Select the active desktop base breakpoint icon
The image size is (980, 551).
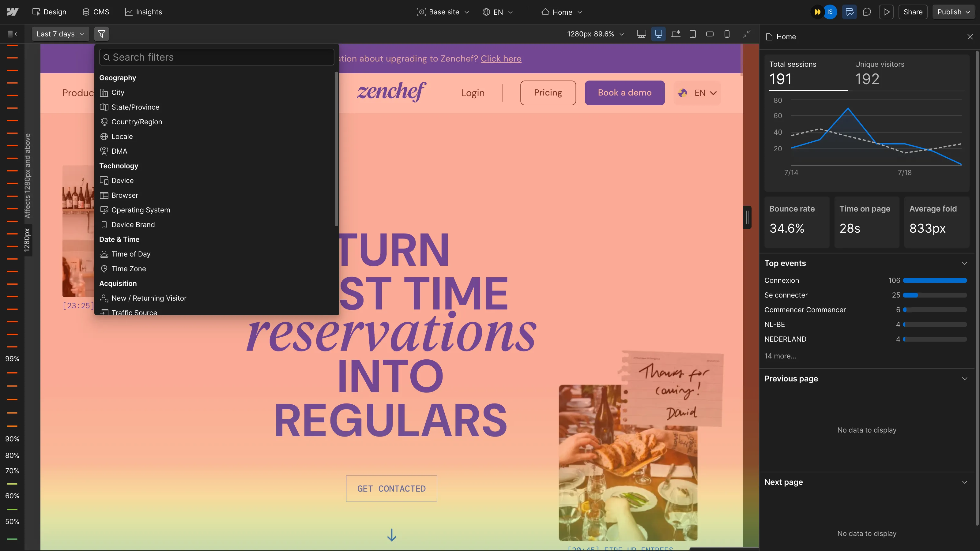click(658, 34)
